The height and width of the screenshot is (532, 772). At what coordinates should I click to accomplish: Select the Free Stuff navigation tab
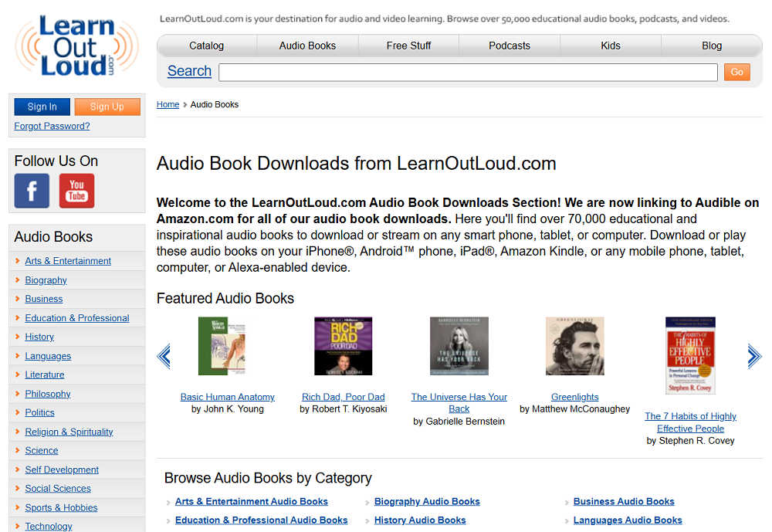[408, 46]
